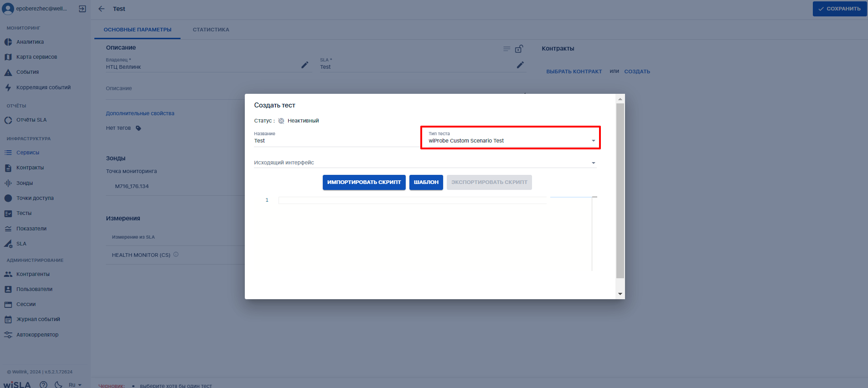Click the dialog vertical scrollbar thumb
This screenshot has width=868, height=388.
coord(620,191)
